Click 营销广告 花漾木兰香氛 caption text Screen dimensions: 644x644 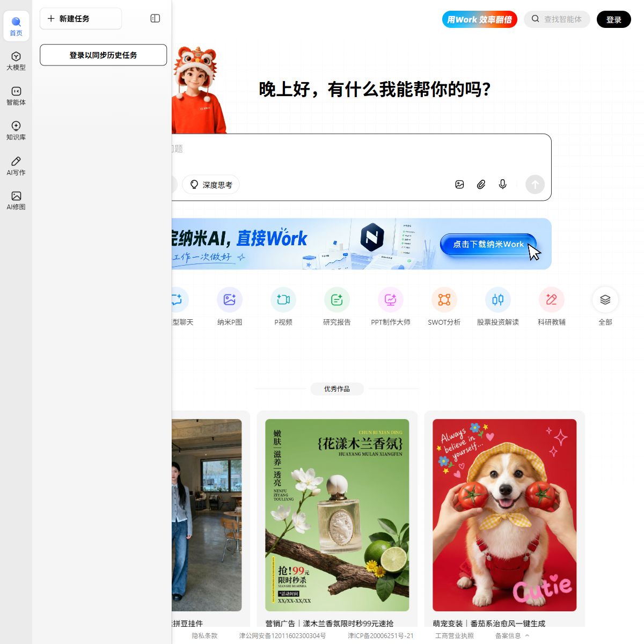330,623
